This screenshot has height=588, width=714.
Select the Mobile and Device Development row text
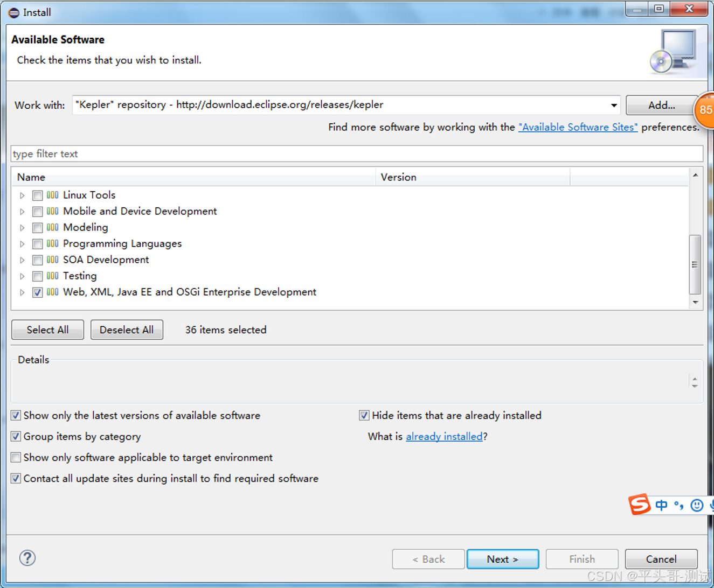click(x=140, y=211)
